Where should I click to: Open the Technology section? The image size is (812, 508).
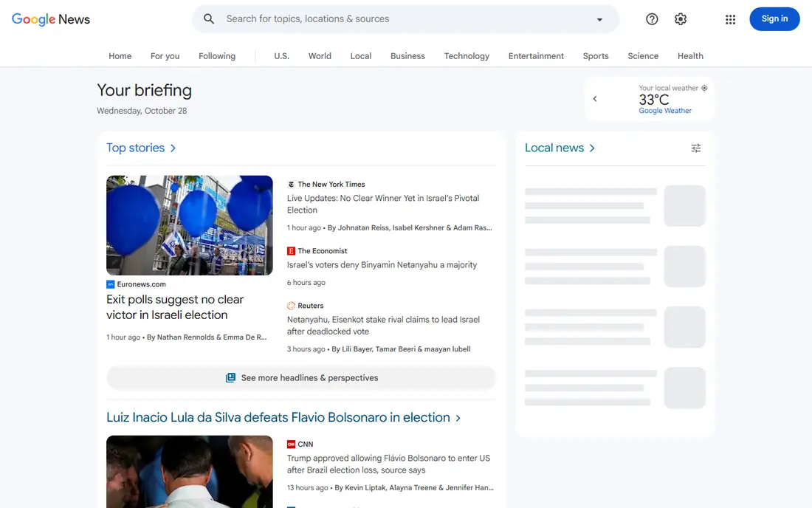pos(466,56)
